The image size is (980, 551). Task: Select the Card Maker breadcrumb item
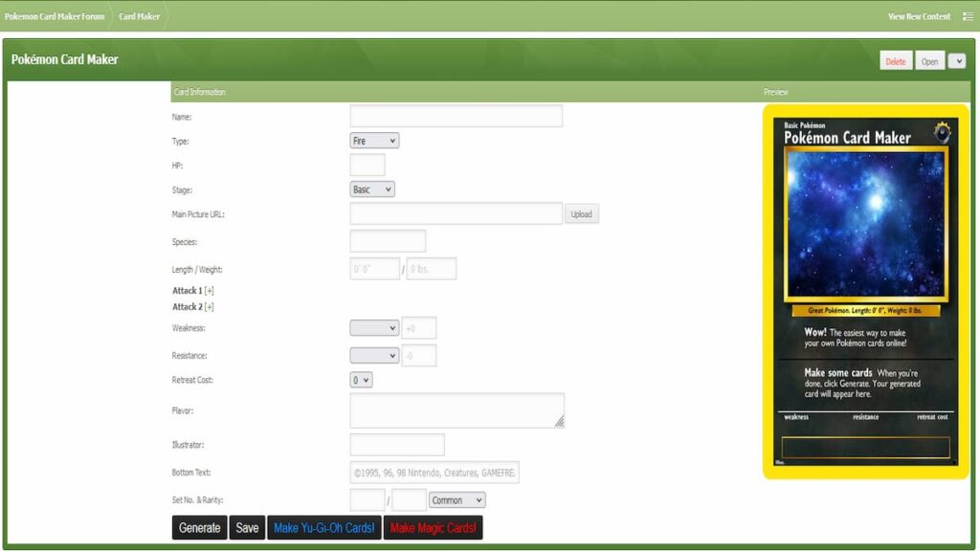point(139,16)
